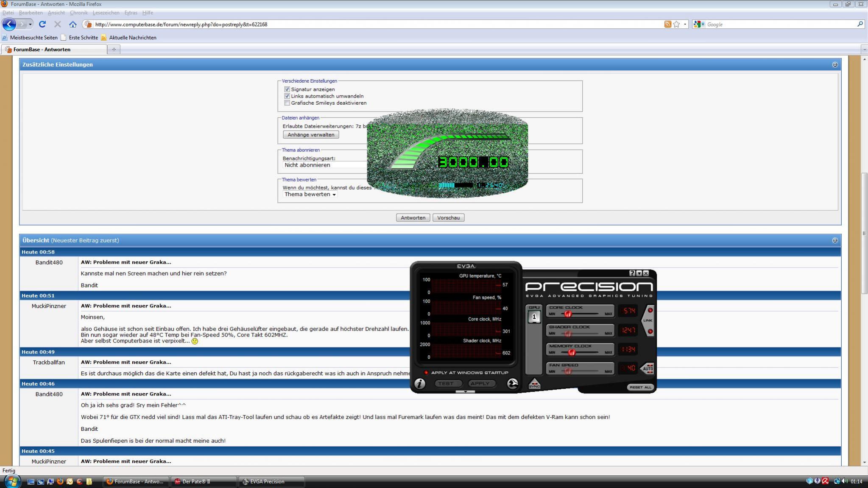Screen dimensions: 868x488
Task: Enable Grafische Smileys deaktivieren checkbox
Action: click(x=287, y=103)
